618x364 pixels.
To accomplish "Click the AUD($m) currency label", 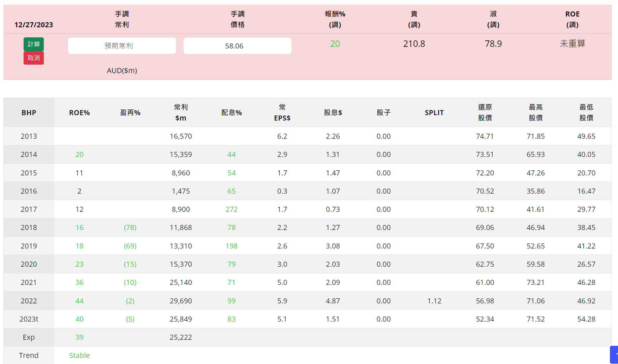I will [122, 71].
